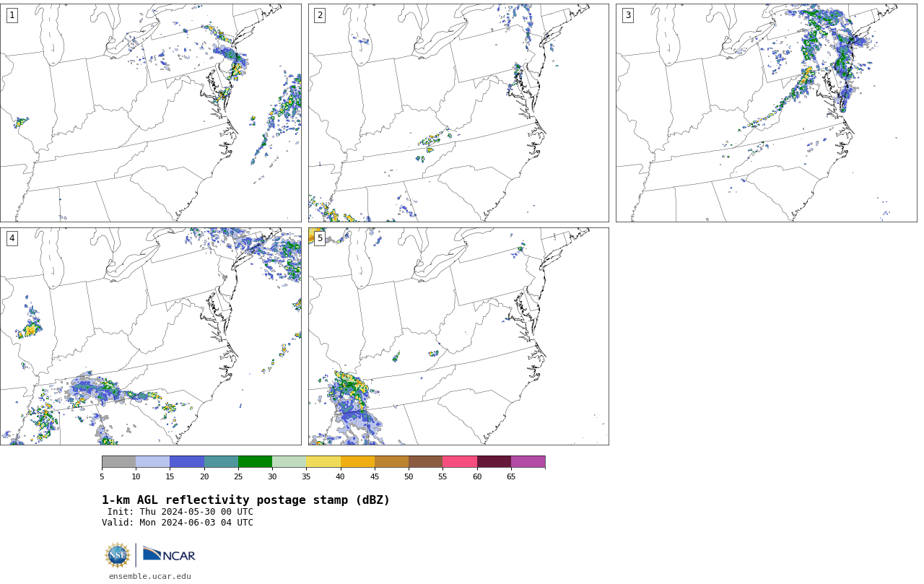This screenshot has width=924, height=584.
Task: Click the blue 15-20 dBZ swatch
Action: (187, 462)
